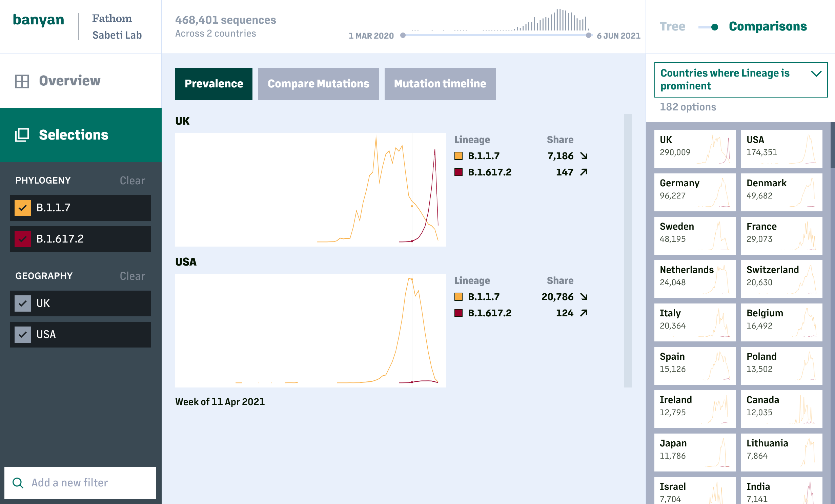Viewport: 835px width, 504px height.
Task: Switch to the Mutation timeline tab
Action: coord(440,84)
